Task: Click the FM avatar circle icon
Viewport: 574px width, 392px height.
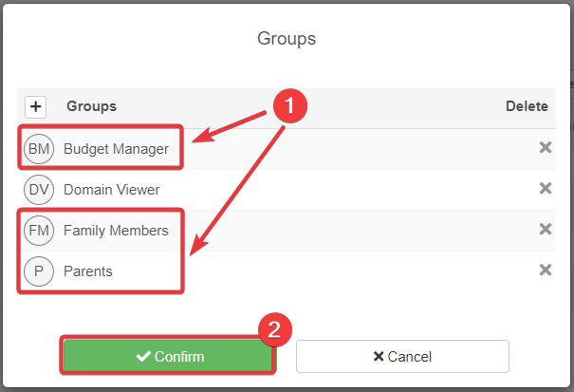Action: point(39,231)
